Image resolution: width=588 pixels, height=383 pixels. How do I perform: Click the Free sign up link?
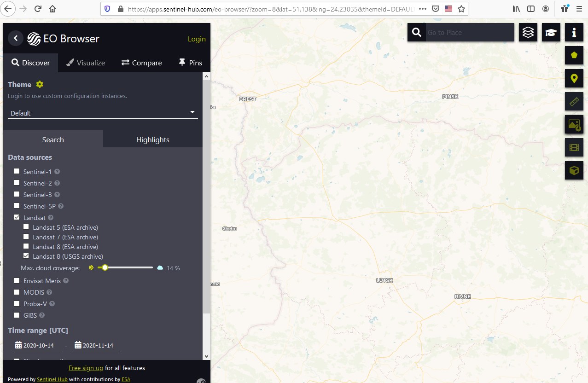pos(86,368)
